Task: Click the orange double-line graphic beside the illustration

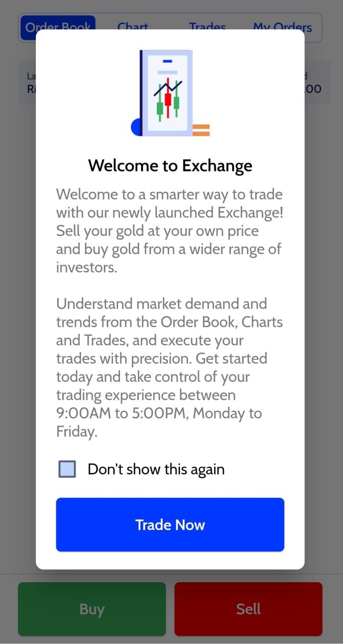Action: pos(201,130)
